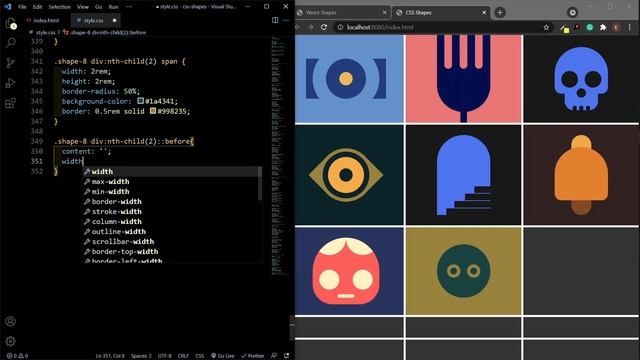This screenshot has width=640, height=360.
Task: Open the File menu
Action: coord(22,7)
